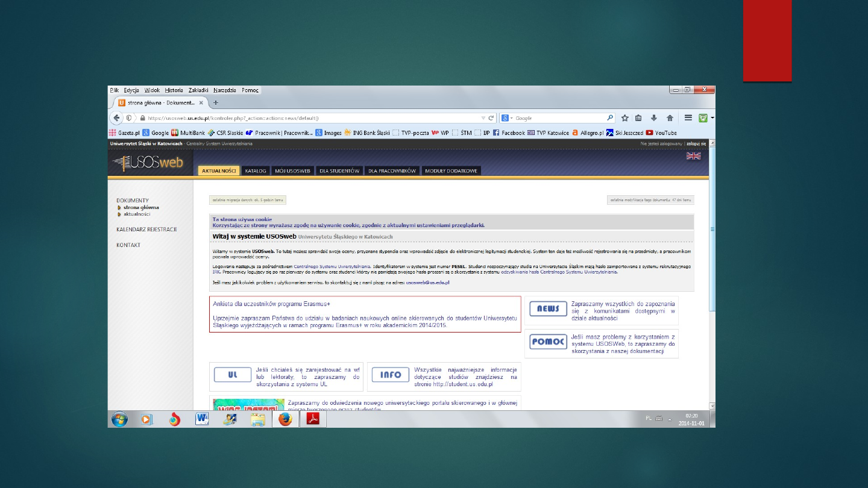This screenshot has height=488, width=868.
Task: Open the search engine selector dropdown
Action: [x=508, y=118]
